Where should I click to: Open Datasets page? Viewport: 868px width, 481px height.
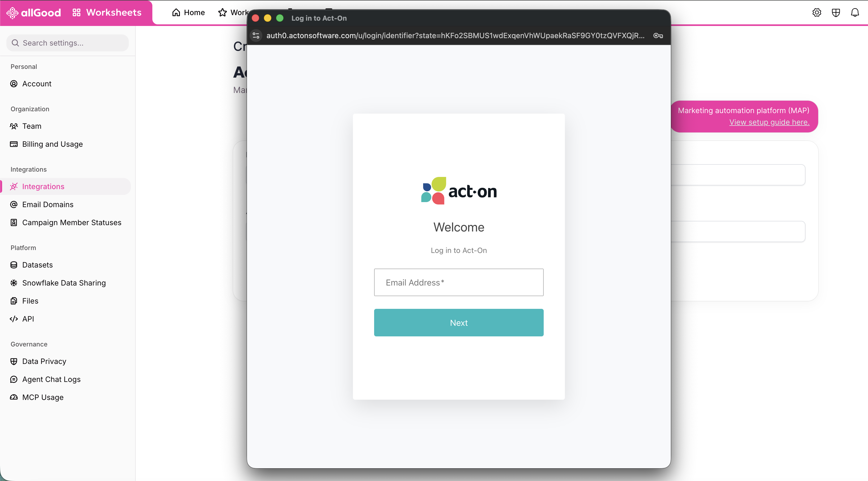pos(65,265)
